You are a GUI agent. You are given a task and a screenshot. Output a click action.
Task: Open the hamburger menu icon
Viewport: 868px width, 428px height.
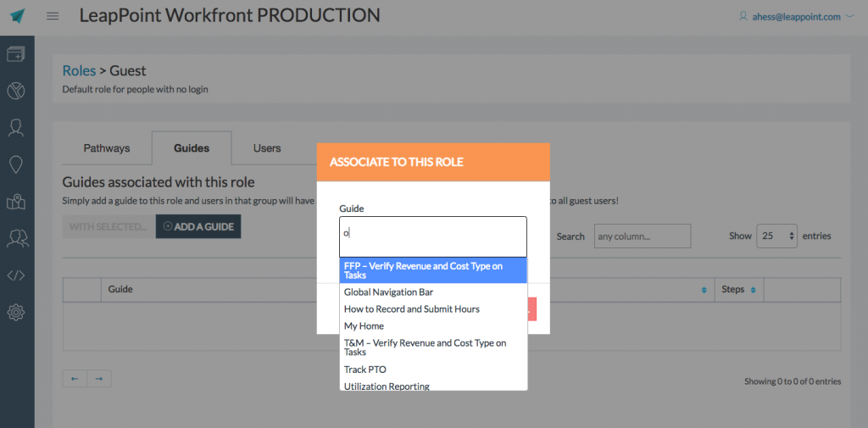click(x=53, y=16)
